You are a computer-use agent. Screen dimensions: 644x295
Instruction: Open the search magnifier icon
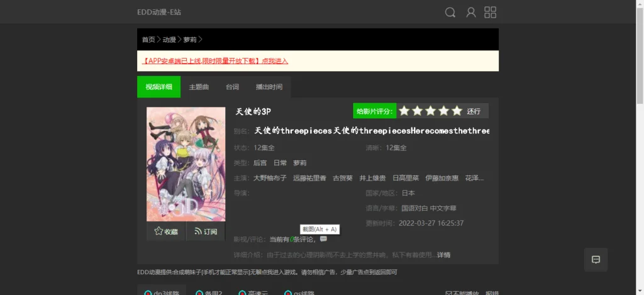450,13
